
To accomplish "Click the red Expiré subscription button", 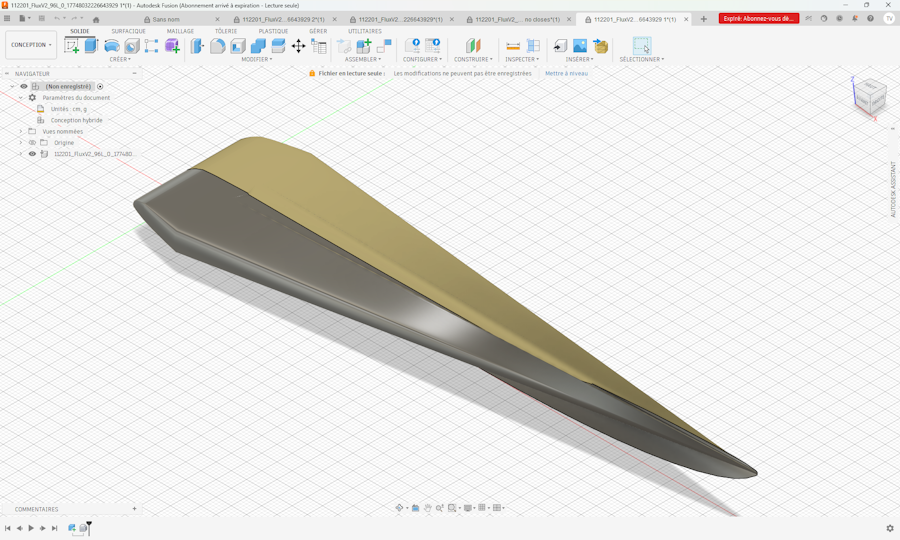I will [x=758, y=19].
